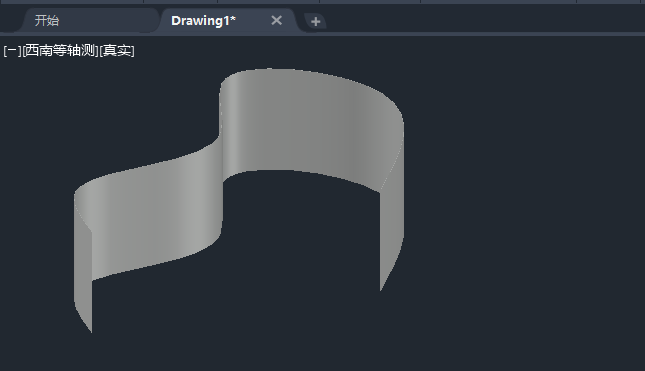Image resolution: width=645 pixels, height=371 pixels.
Task: Switch to the 开始 tab
Action: click(x=47, y=21)
